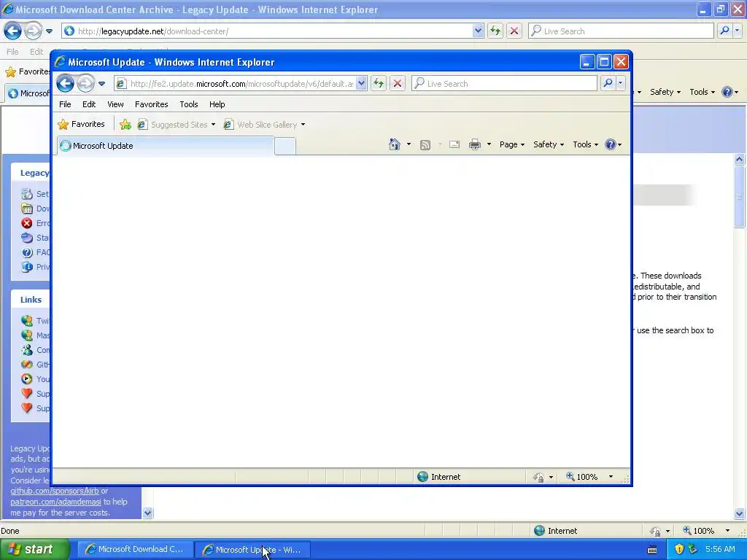Click scroll up arrow on Legacy Update page
747x560 pixels.
click(740, 160)
